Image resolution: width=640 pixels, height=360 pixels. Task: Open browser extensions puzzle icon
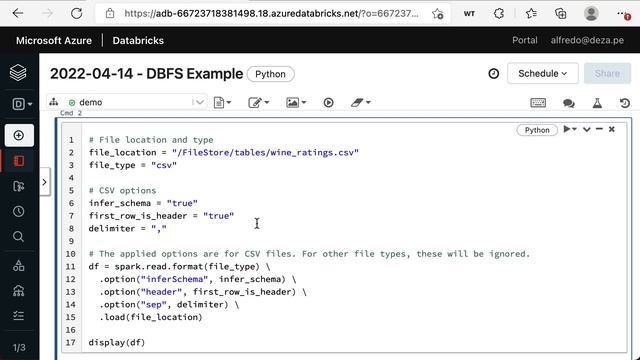[499, 13]
